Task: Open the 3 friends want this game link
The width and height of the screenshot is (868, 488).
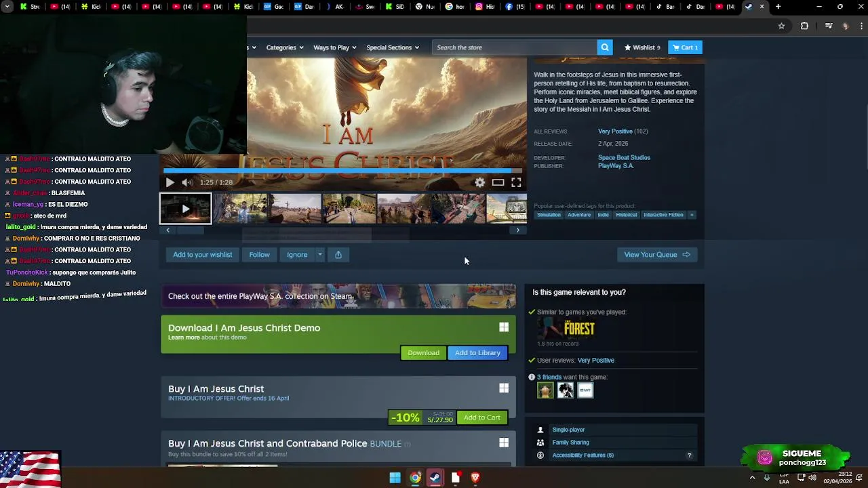Action: [x=549, y=378]
